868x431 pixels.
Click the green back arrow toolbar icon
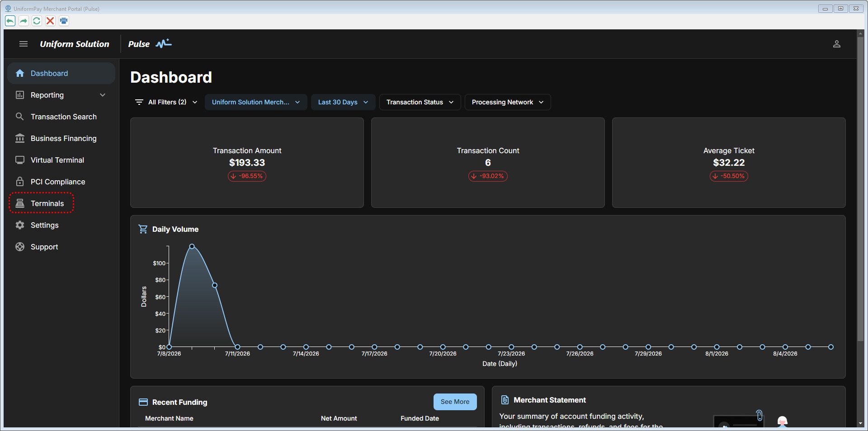click(10, 21)
